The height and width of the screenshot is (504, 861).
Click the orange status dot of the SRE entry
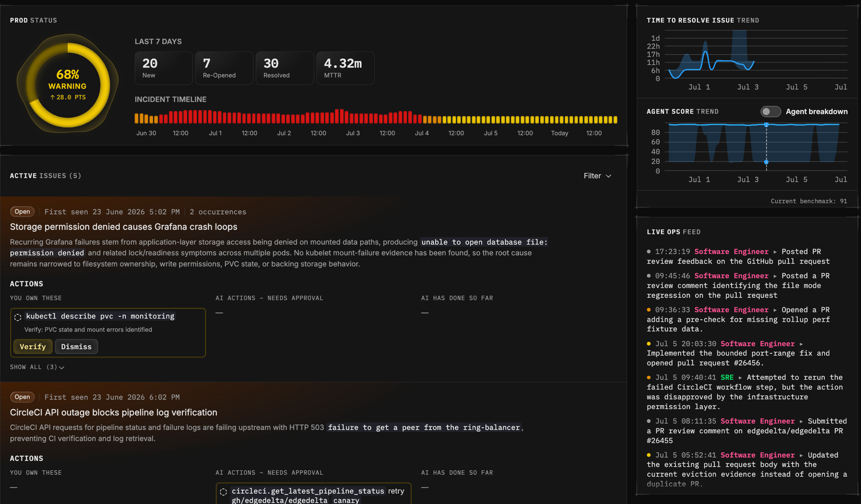coord(649,377)
